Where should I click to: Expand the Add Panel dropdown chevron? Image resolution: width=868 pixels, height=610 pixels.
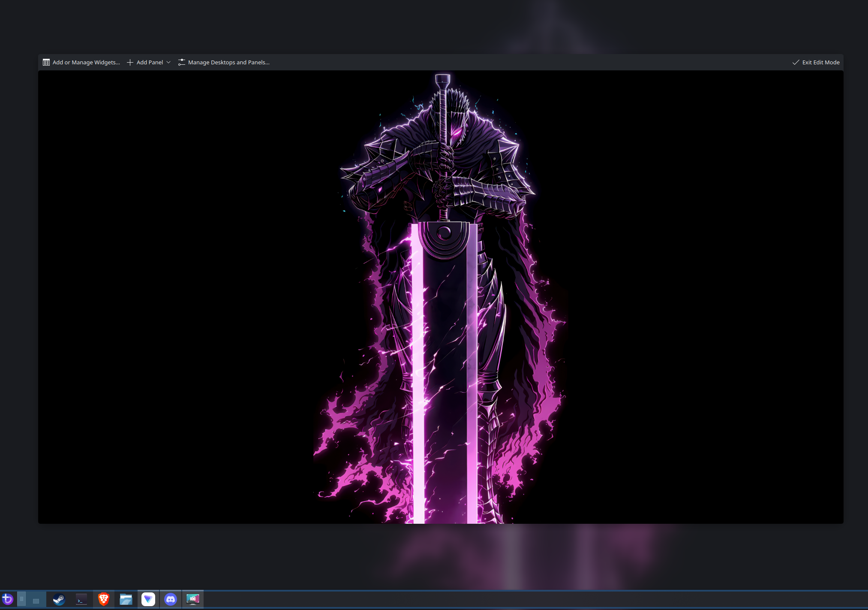tap(168, 62)
